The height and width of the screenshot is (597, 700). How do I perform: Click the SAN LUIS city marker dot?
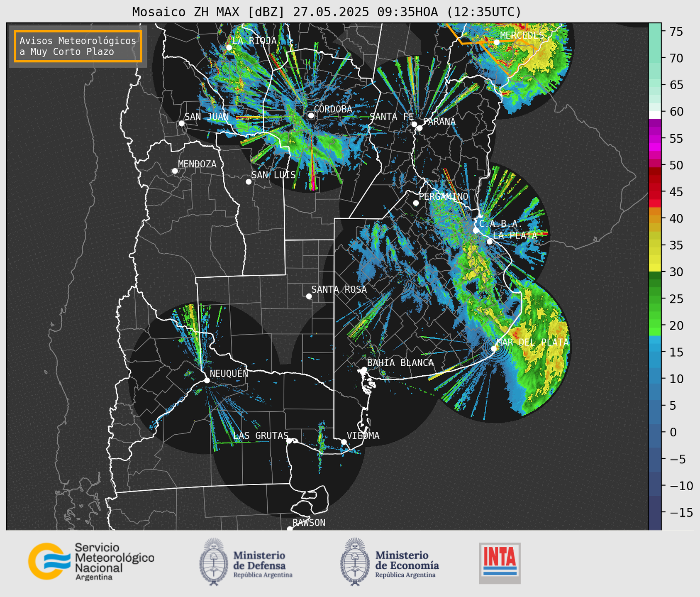click(x=249, y=181)
